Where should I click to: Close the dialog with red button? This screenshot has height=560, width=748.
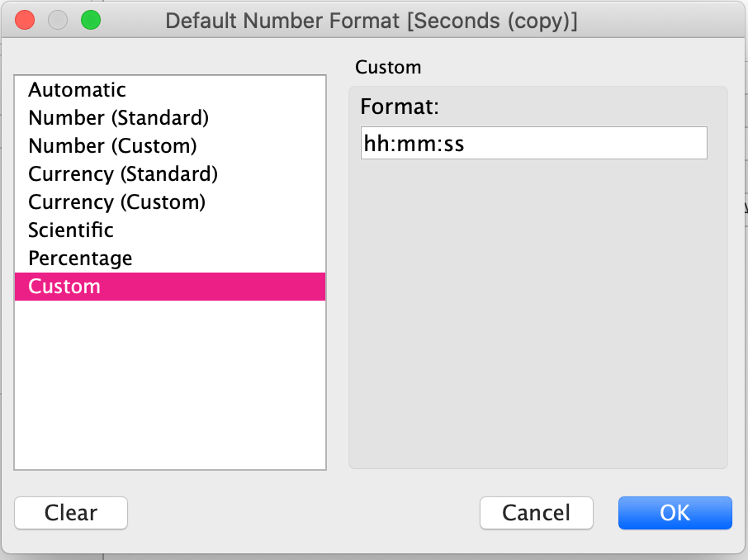click(x=26, y=21)
